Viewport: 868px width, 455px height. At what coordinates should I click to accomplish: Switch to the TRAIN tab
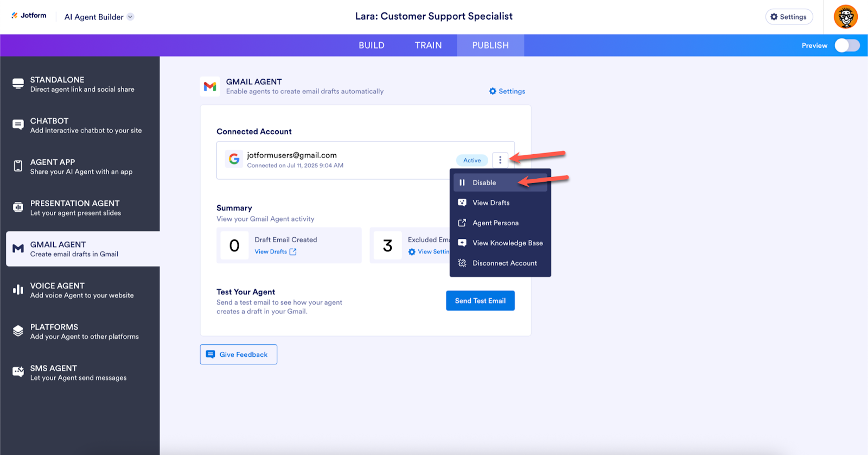click(428, 46)
